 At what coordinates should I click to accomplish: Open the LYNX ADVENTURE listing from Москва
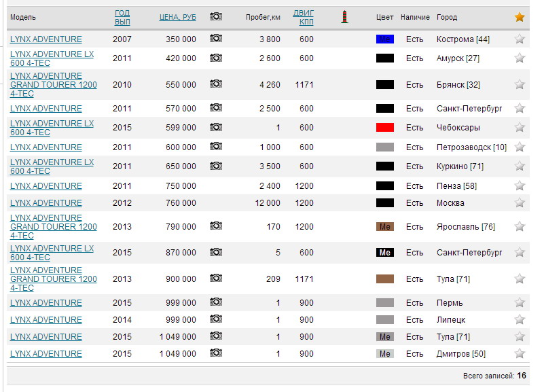point(46,203)
